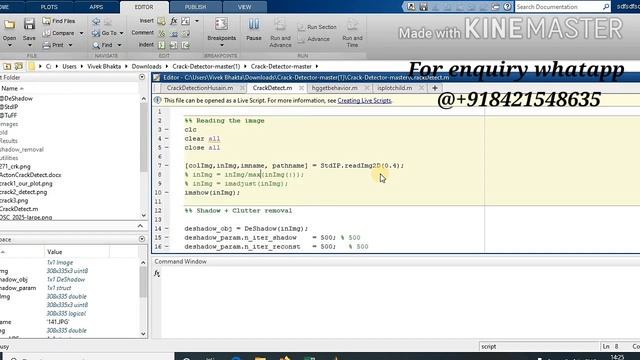Toggle breakpoint dash on line 3

click(166, 130)
